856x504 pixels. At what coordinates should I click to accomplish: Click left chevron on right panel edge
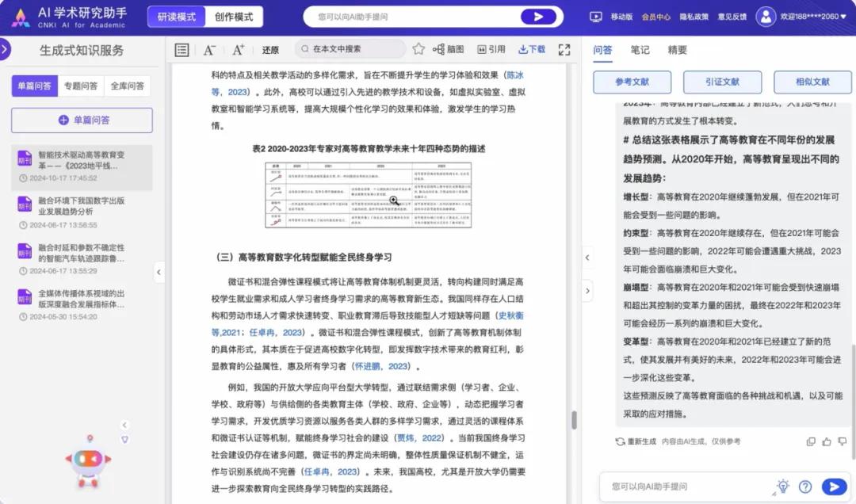pos(587,258)
